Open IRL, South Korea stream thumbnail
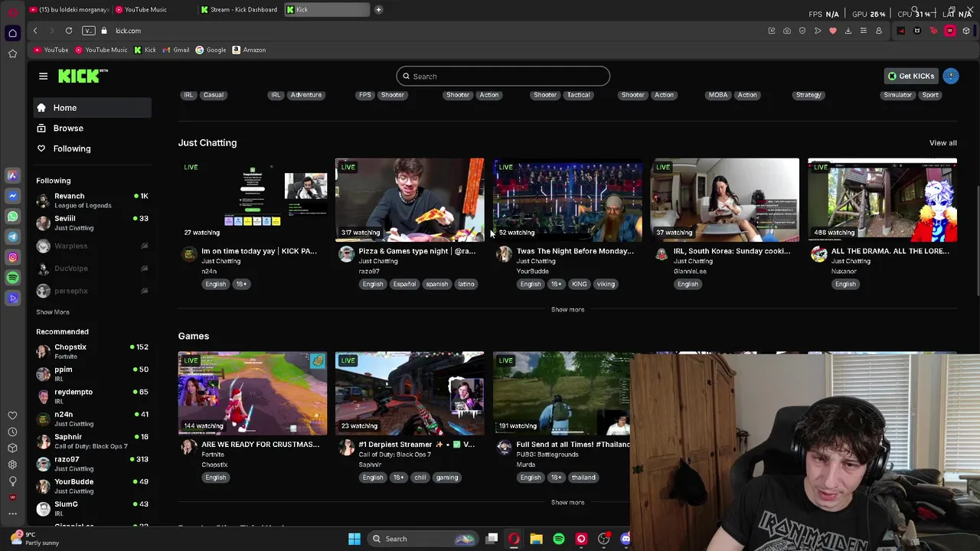The height and width of the screenshot is (551, 980). pos(724,200)
